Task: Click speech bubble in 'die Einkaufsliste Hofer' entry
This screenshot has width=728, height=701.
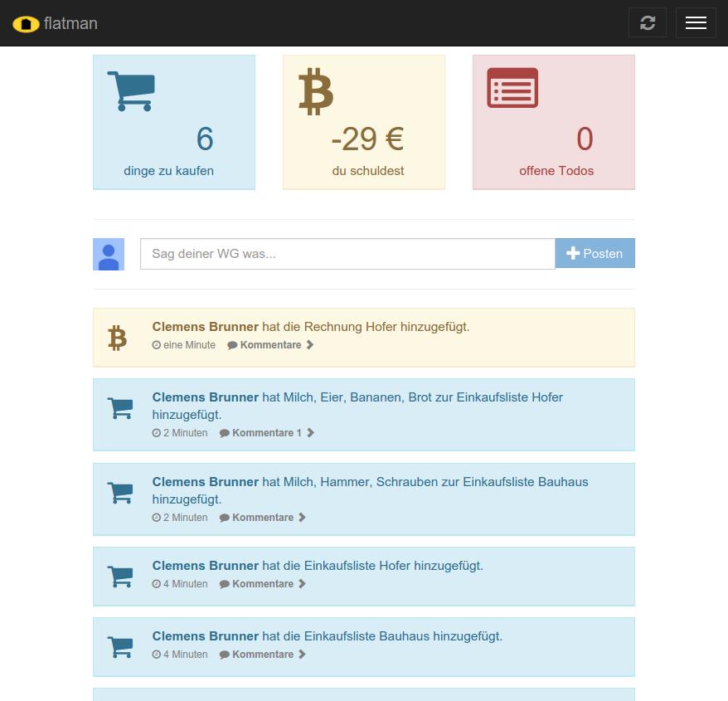Action: click(x=224, y=584)
